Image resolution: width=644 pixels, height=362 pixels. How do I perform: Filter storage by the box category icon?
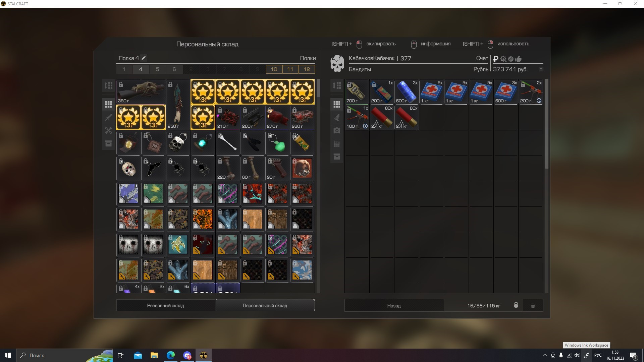tap(108, 143)
